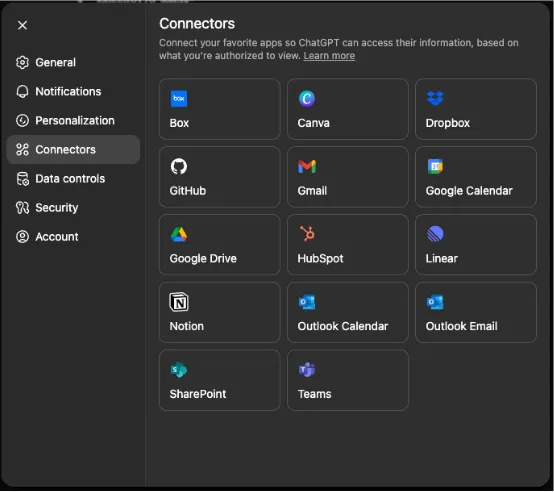This screenshot has height=492, width=554.
Task: Select the Google Drive triangle icon
Action: (x=179, y=234)
